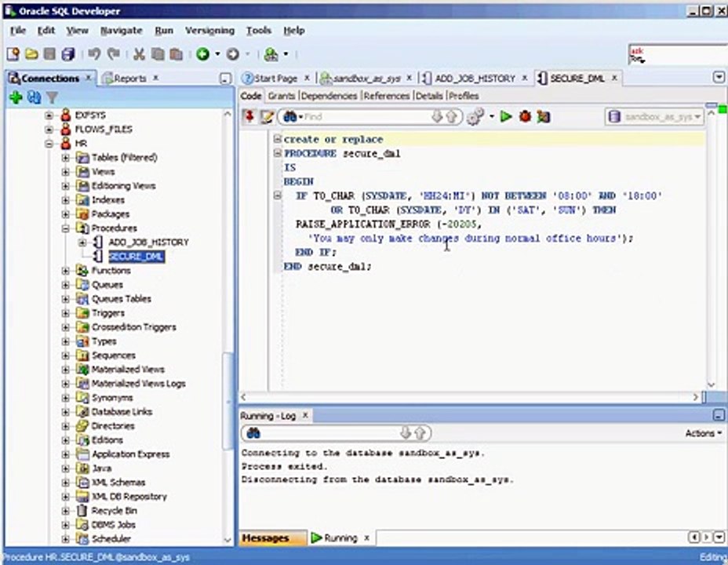Switch to sandbox_as_sys worksheet tab
The height and width of the screenshot is (565, 728).
pos(366,78)
